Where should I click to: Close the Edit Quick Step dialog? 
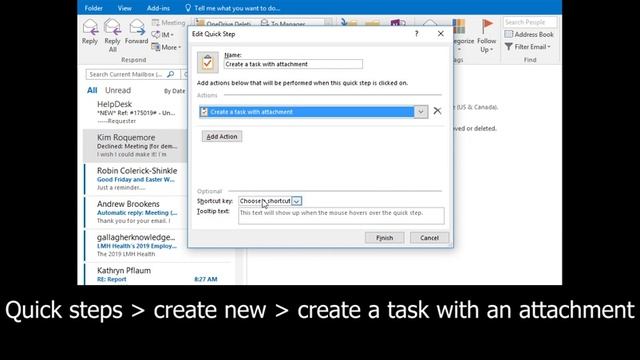(x=440, y=33)
